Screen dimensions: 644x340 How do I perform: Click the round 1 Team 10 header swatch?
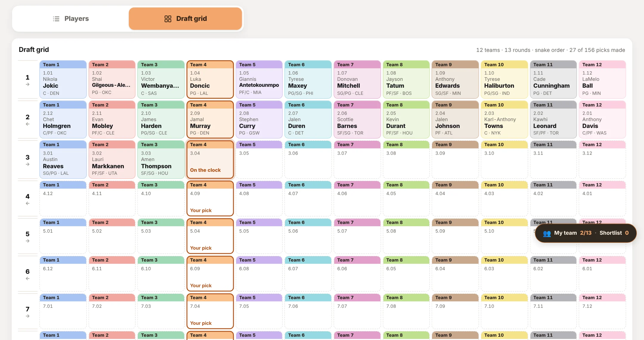click(x=504, y=64)
